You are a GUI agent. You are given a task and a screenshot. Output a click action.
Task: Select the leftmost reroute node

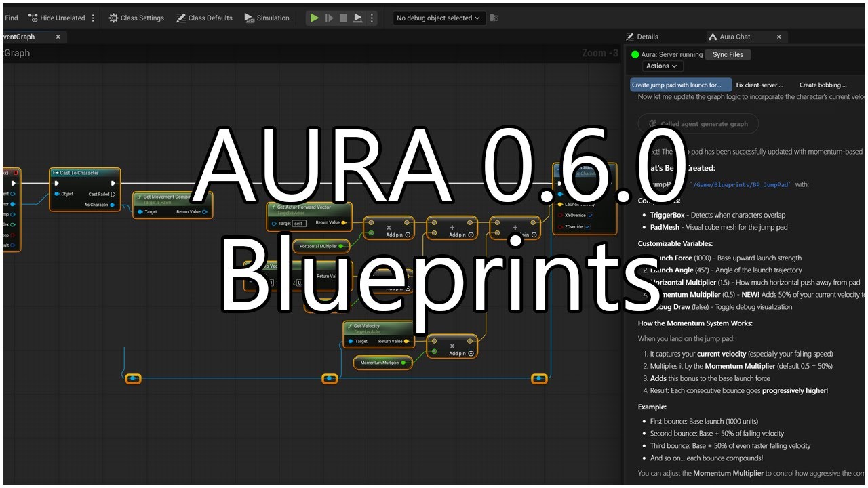[134, 378]
